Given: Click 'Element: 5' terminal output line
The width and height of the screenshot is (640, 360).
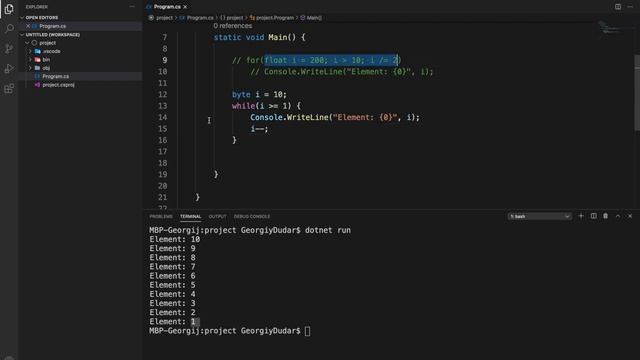Looking at the screenshot, I should point(172,285).
